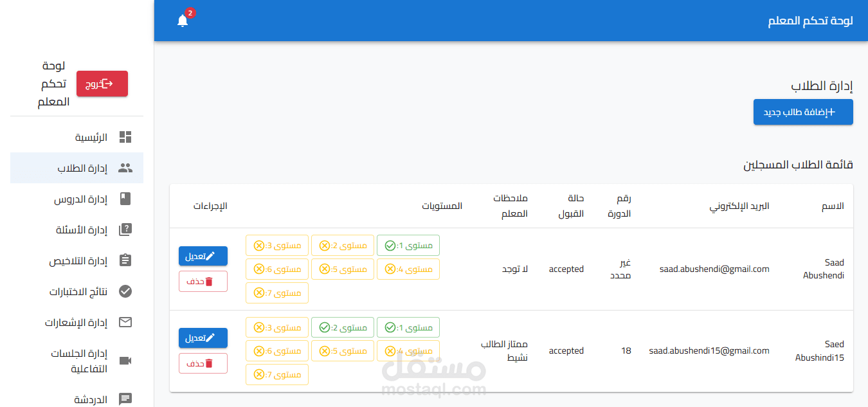Click the البريد الإلكتروني column header
The width and height of the screenshot is (868, 407).
tap(739, 206)
